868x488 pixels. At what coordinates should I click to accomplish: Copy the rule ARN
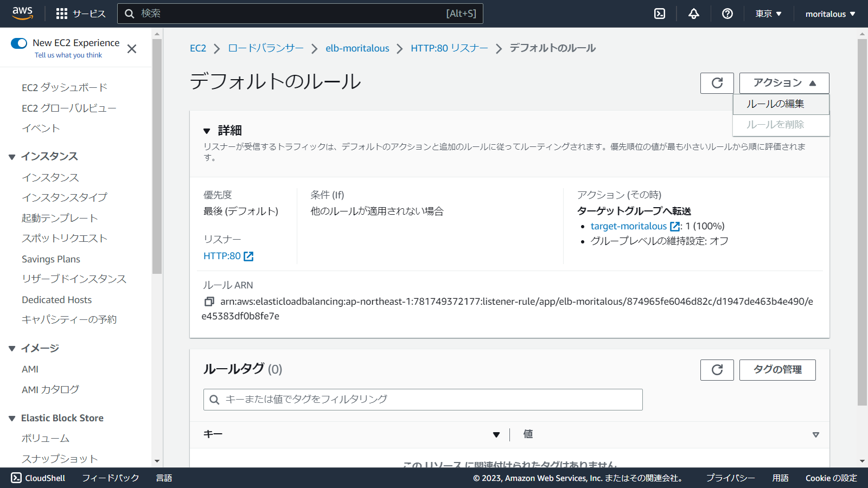click(x=209, y=301)
